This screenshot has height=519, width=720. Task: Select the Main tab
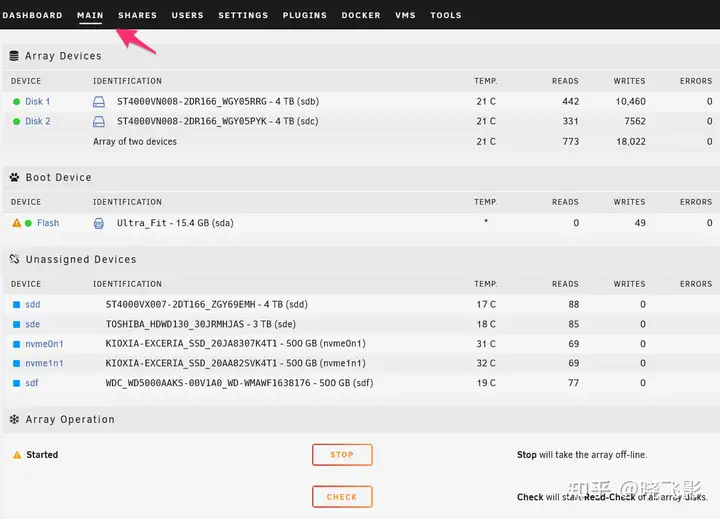tap(90, 15)
